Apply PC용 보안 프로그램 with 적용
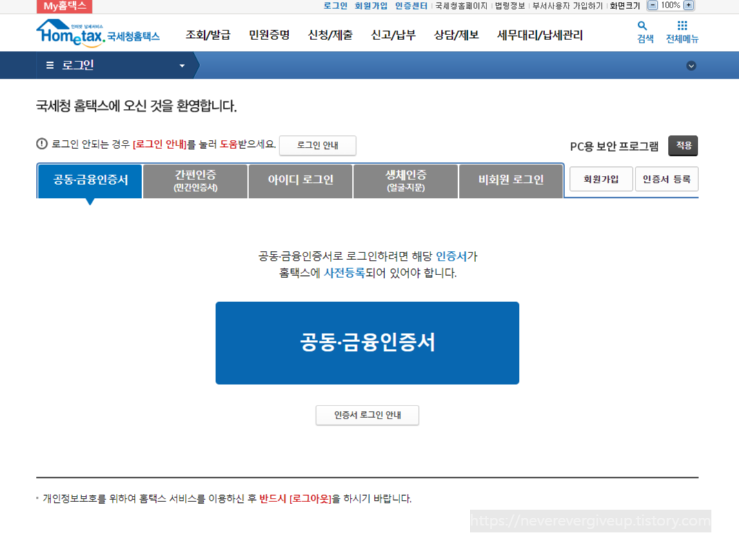The height and width of the screenshot is (560, 739). [683, 146]
